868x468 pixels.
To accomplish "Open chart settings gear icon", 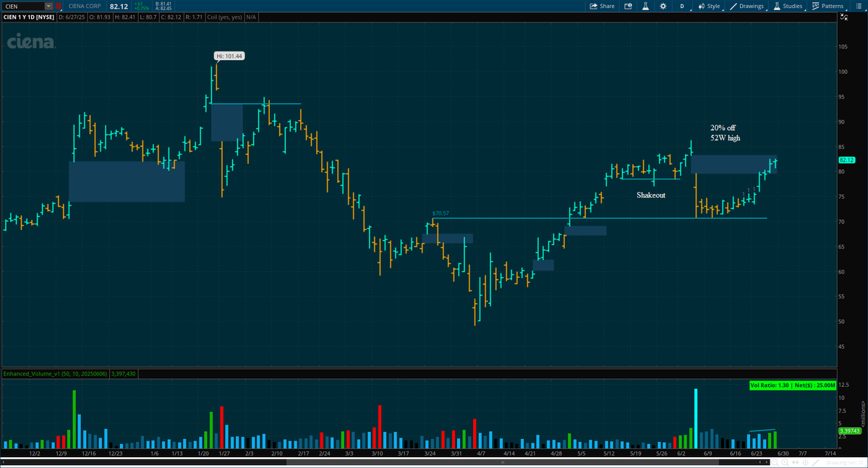I will (x=663, y=6).
